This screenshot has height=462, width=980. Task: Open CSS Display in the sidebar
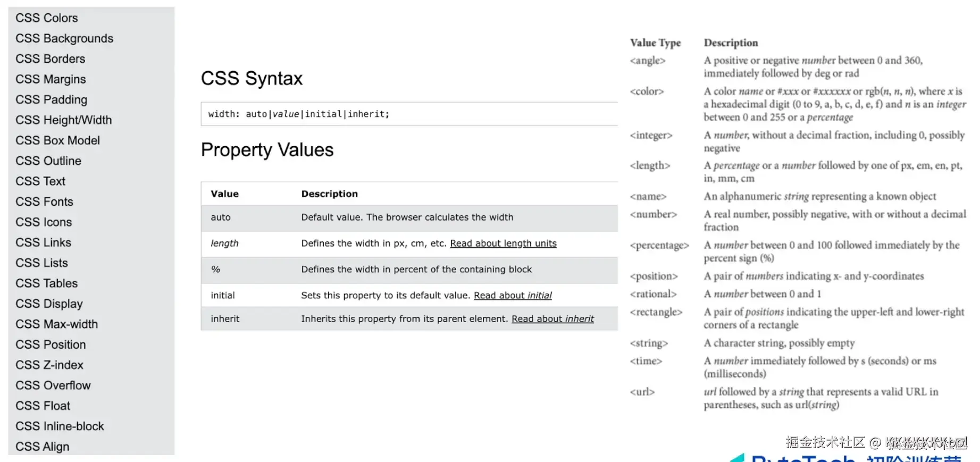coord(49,304)
